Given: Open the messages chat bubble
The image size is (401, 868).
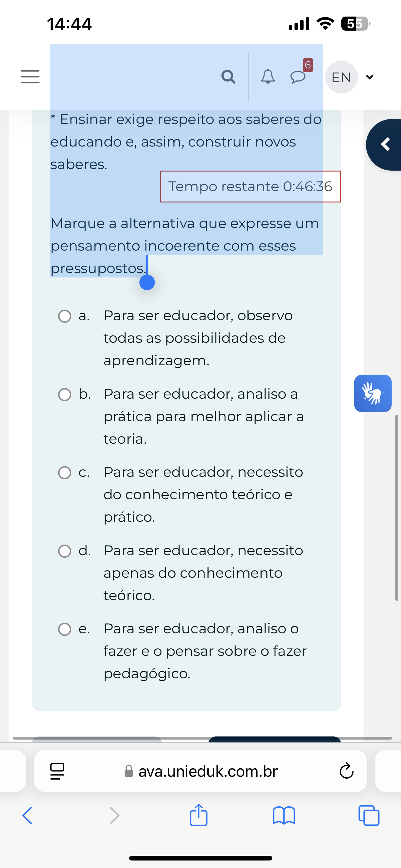Looking at the screenshot, I should tap(298, 77).
